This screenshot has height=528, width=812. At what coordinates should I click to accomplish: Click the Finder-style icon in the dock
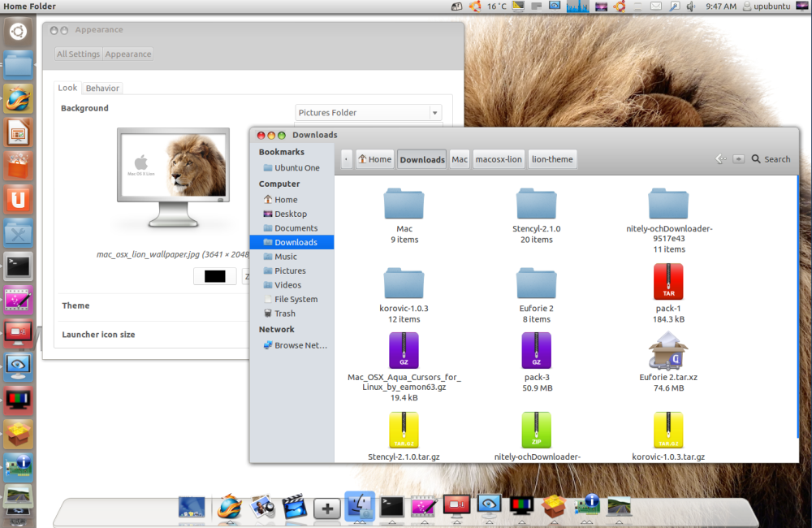[x=359, y=506]
